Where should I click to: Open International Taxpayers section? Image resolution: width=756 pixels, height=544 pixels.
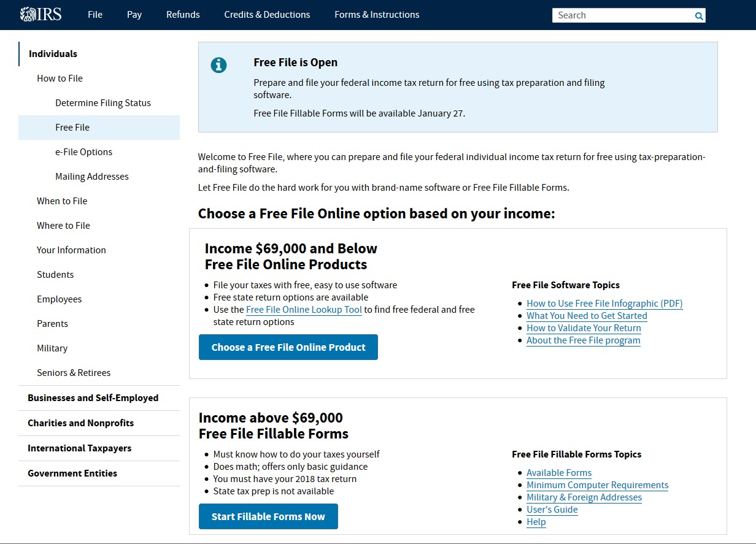pyautogui.click(x=80, y=448)
